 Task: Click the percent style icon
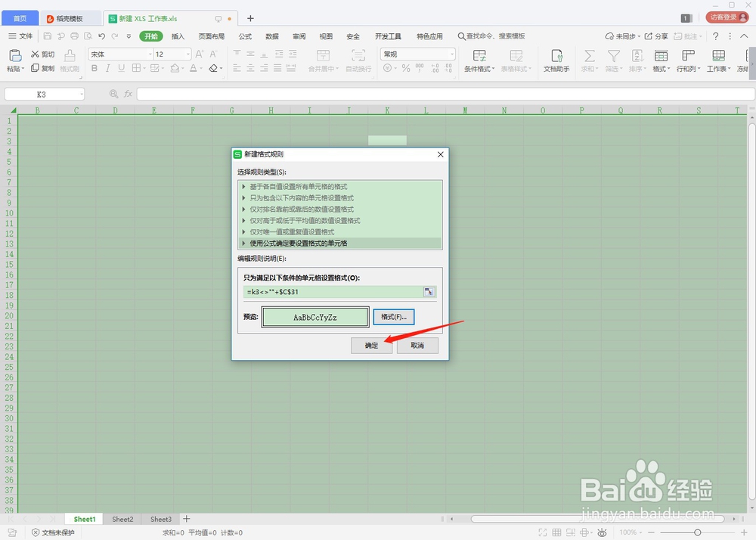tap(406, 69)
